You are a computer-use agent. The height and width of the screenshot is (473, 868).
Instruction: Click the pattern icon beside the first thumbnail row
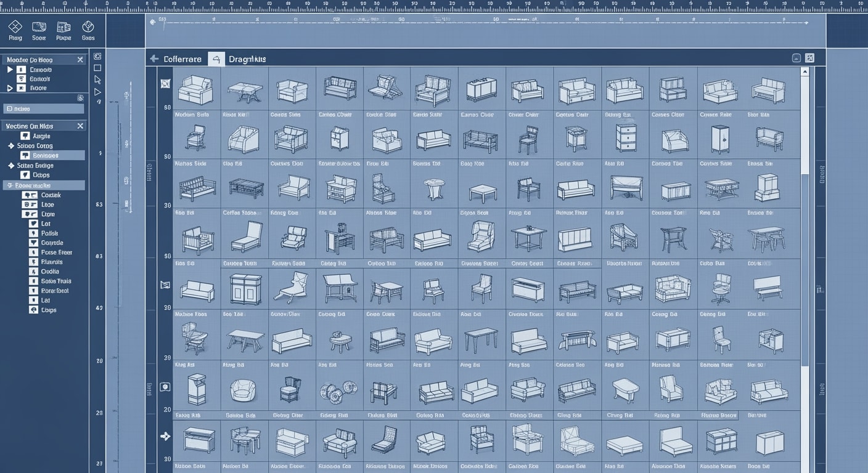(x=165, y=83)
